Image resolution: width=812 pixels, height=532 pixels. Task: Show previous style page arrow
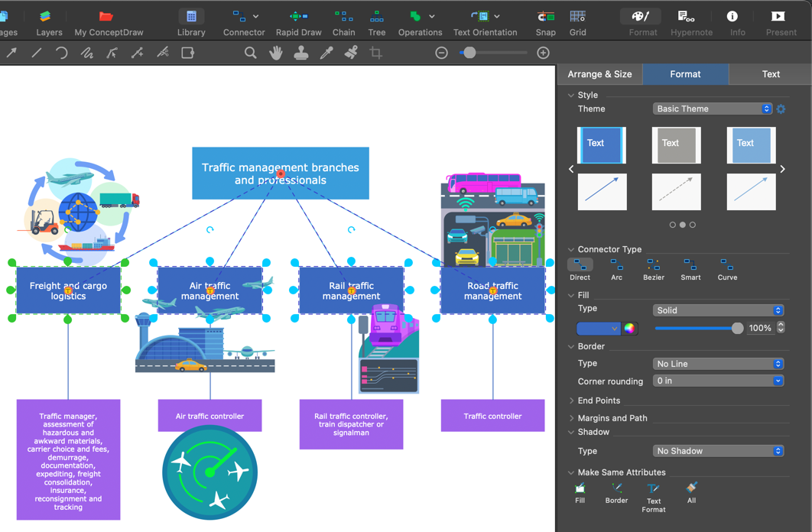tap(571, 169)
